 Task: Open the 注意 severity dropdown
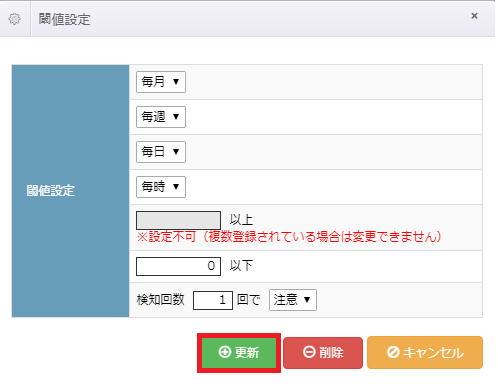293,300
